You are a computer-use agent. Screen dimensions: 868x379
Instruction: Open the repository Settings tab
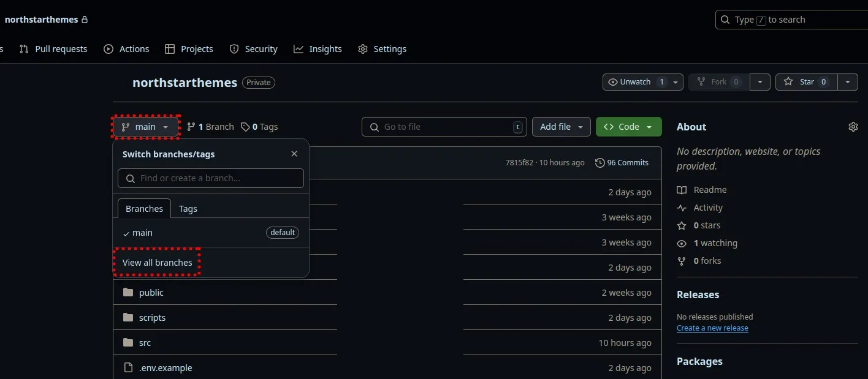pyautogui.click(x=382, y=49)
